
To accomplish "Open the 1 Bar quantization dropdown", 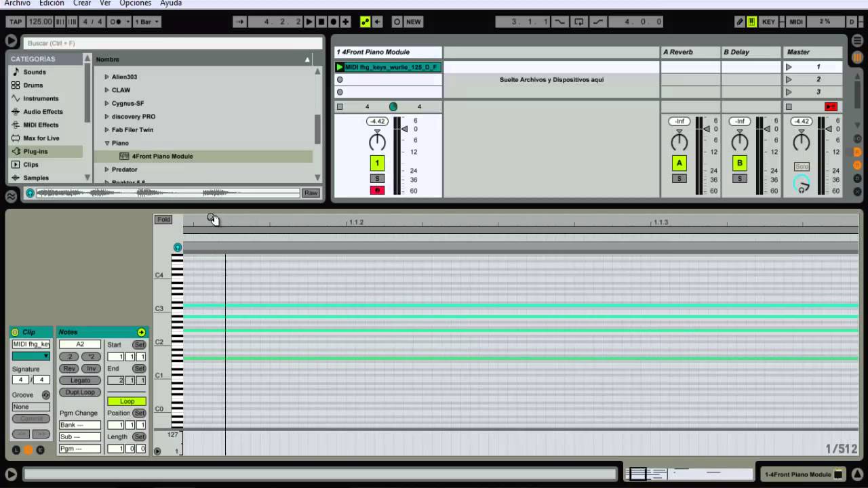I will coord(147,22).
